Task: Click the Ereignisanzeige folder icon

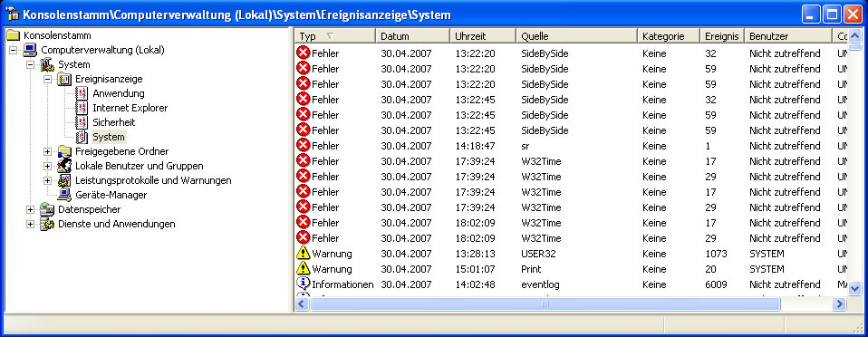Action: pyautogui.click(x=64, y=79)
